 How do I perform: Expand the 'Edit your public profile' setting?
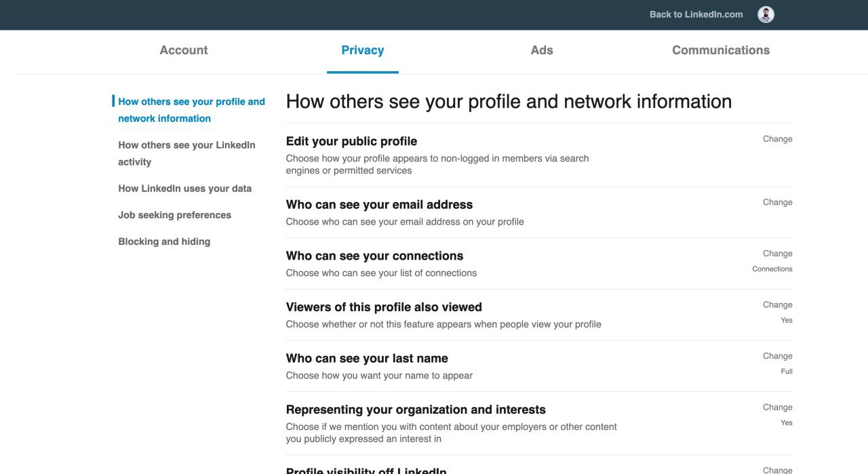point(351,141)
